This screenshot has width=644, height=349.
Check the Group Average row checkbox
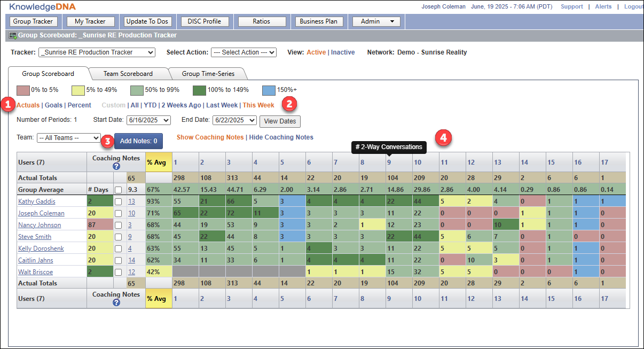[118, 190]
